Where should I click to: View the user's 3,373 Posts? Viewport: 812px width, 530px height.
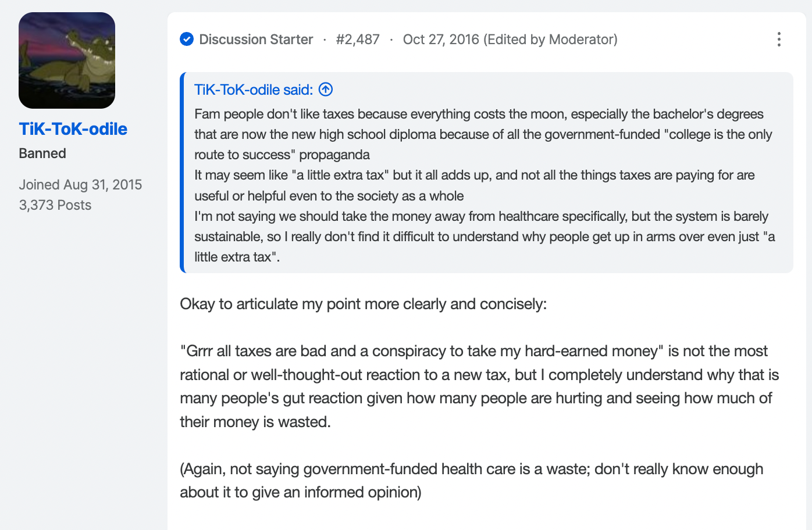(x=55, y=205)
